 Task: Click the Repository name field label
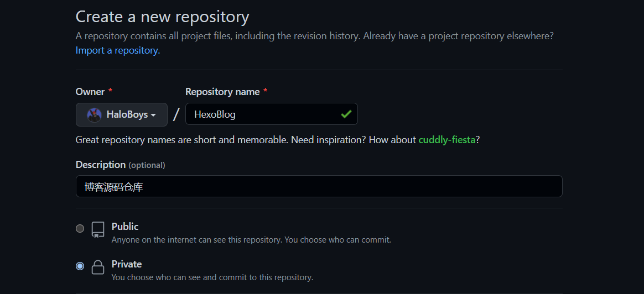click(222, 92)
